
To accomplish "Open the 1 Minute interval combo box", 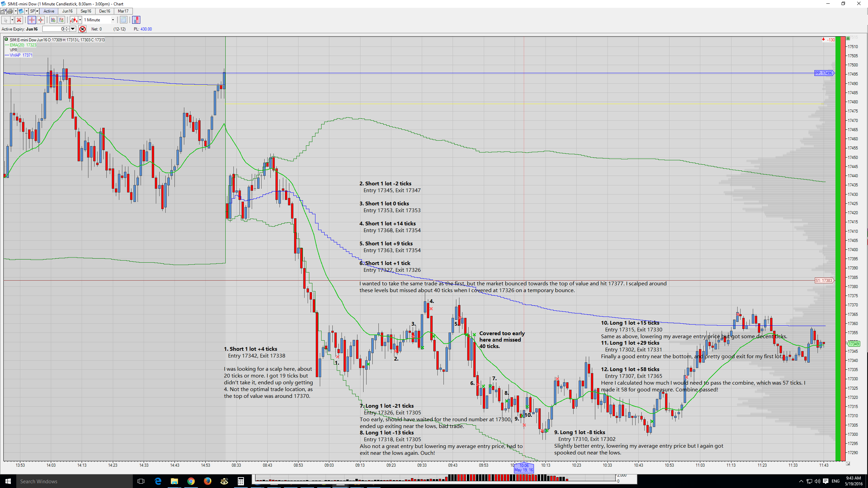I will (x=99, y=20).
